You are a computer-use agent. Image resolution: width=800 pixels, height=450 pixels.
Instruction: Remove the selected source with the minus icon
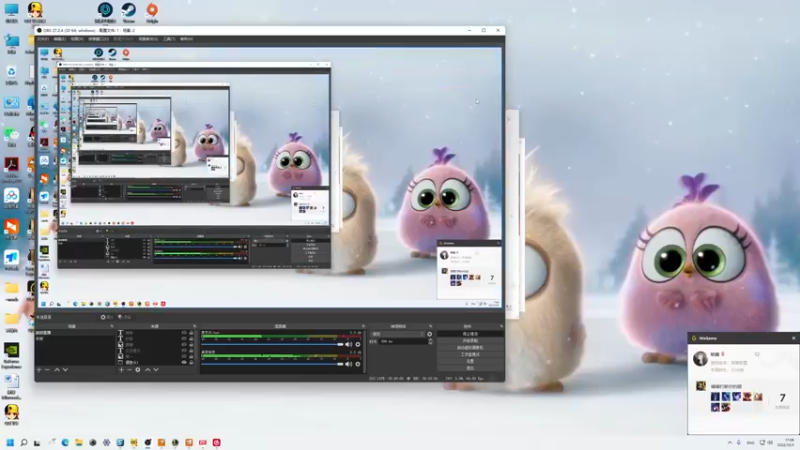pos(130,369)
